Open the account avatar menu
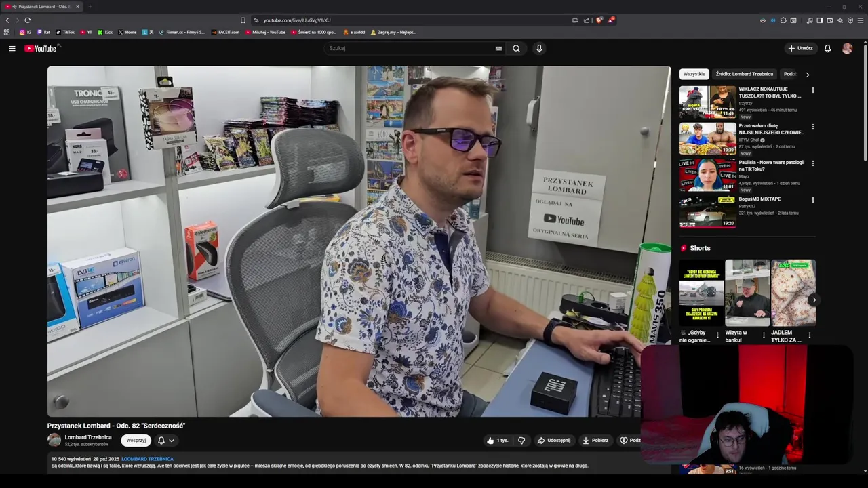The image size is (868, 488). pyautogui.click(x=847, y=48)
